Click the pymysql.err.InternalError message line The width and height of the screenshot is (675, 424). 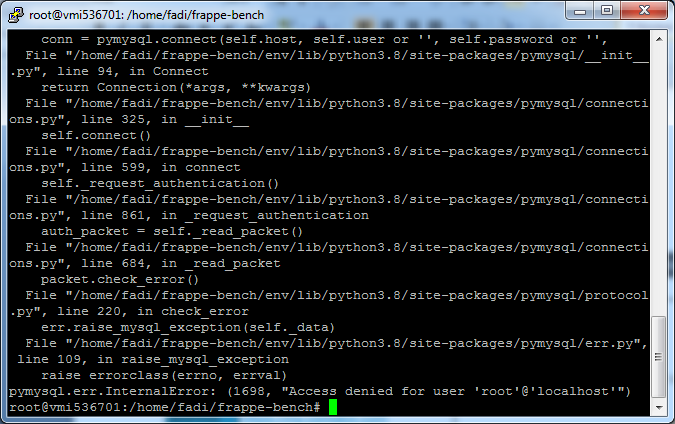[x=319, y=391]
